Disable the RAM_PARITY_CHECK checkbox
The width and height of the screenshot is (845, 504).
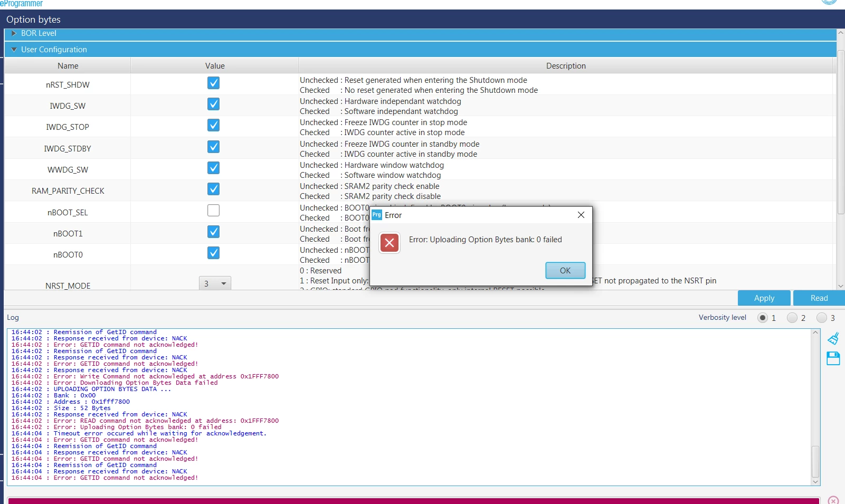(x=213, y=189)
